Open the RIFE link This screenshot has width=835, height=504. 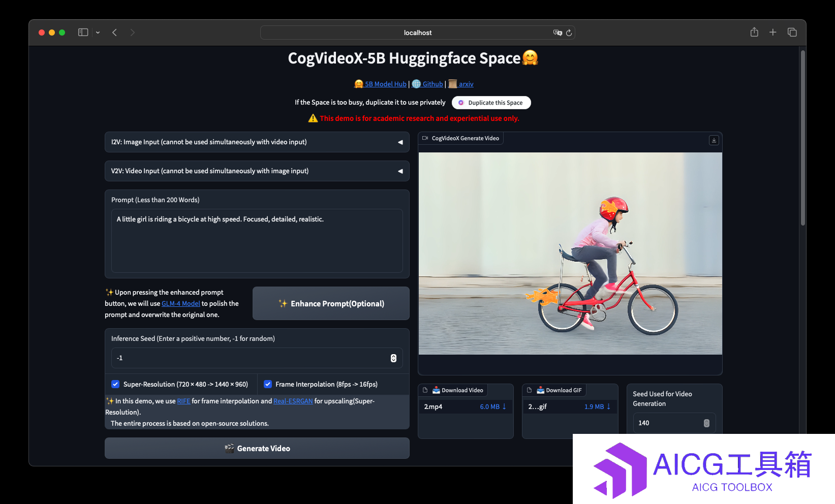click(183, 401)
